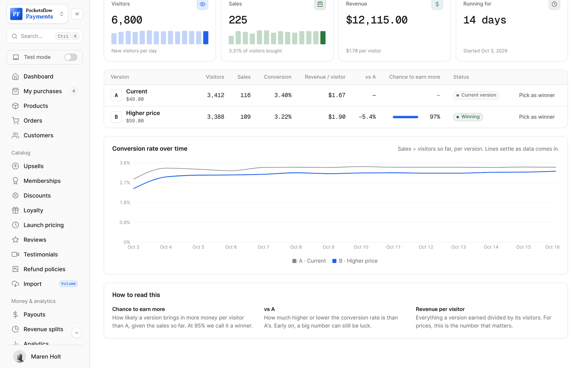Image resolution: width=588 pixels, height=368 pixels.
Task: Click the Dashboard home icon
Action: 16,76
